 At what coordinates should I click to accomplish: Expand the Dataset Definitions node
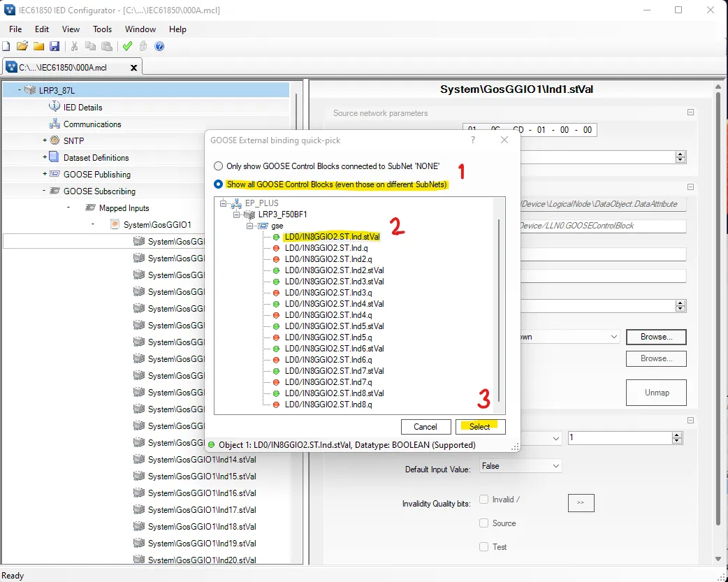coord(45,157)
